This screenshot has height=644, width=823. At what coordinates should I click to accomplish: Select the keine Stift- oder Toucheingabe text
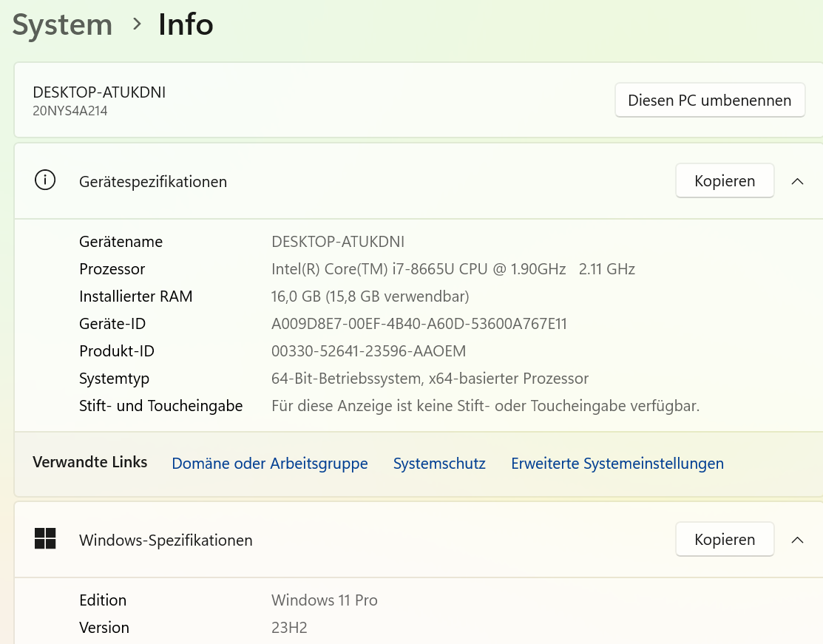[486, 406]
